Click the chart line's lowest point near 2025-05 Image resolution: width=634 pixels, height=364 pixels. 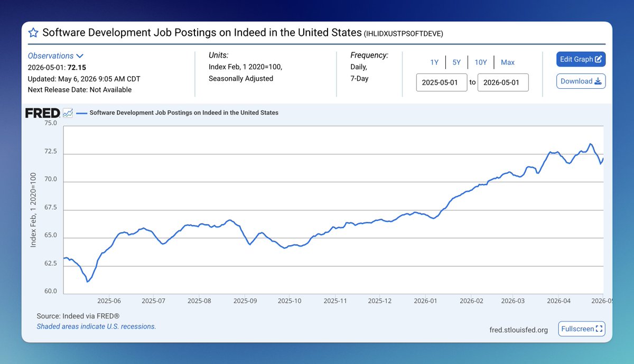[x=88, y=282]
